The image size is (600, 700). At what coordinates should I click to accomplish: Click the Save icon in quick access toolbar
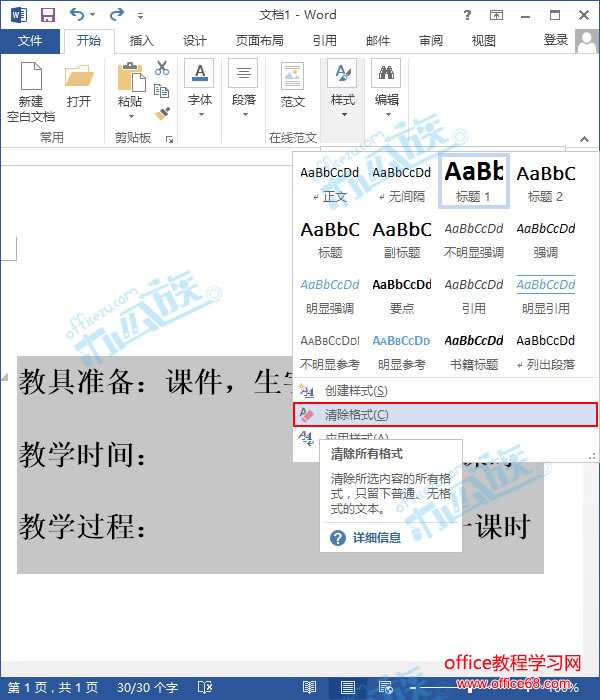(48, 15)
